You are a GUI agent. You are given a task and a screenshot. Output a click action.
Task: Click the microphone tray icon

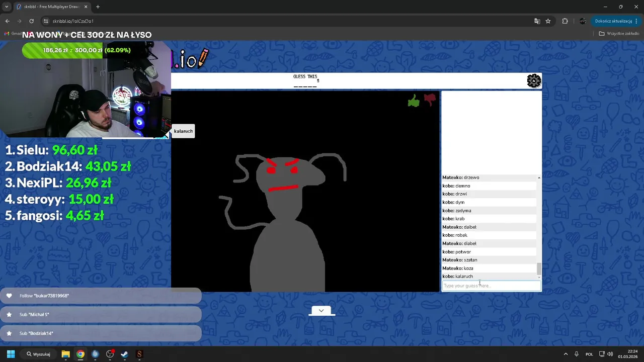(x=577, y=354)
